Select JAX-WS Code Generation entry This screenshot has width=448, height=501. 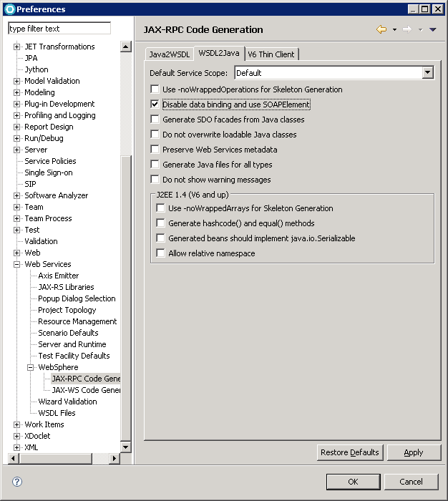tap(87, 390)
